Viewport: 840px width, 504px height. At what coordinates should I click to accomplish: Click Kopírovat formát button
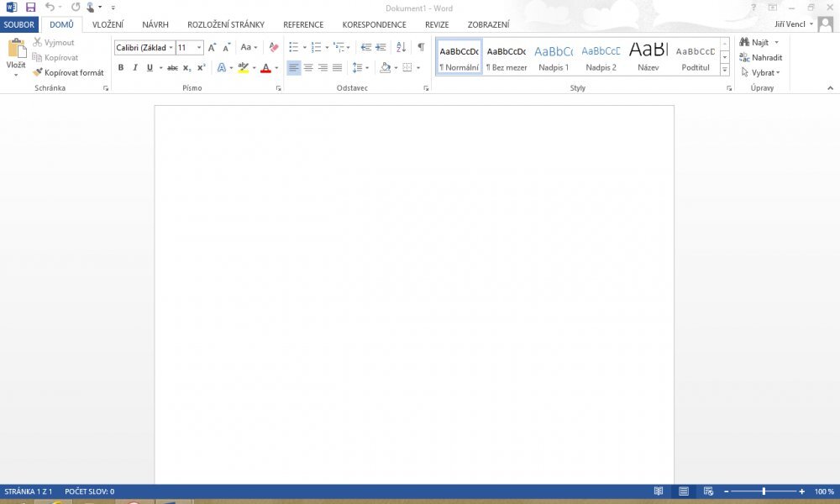[69, 73]
